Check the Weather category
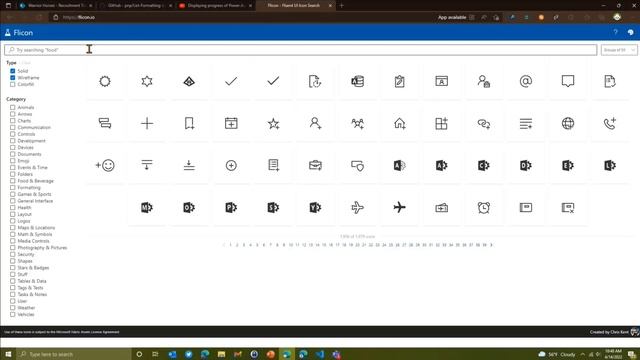 (x=13, y=308)
